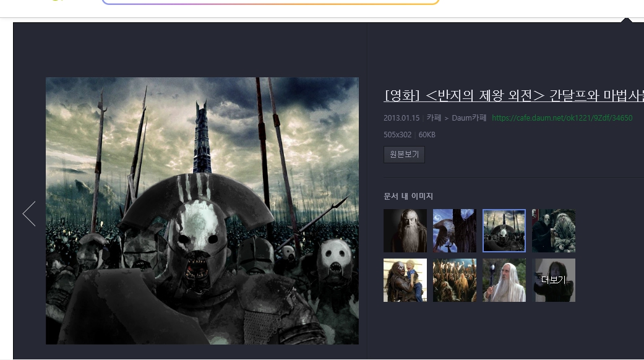
Task: Select the highlighted Uruk-hai army thumbnail
Action: [x=504, y=231]
